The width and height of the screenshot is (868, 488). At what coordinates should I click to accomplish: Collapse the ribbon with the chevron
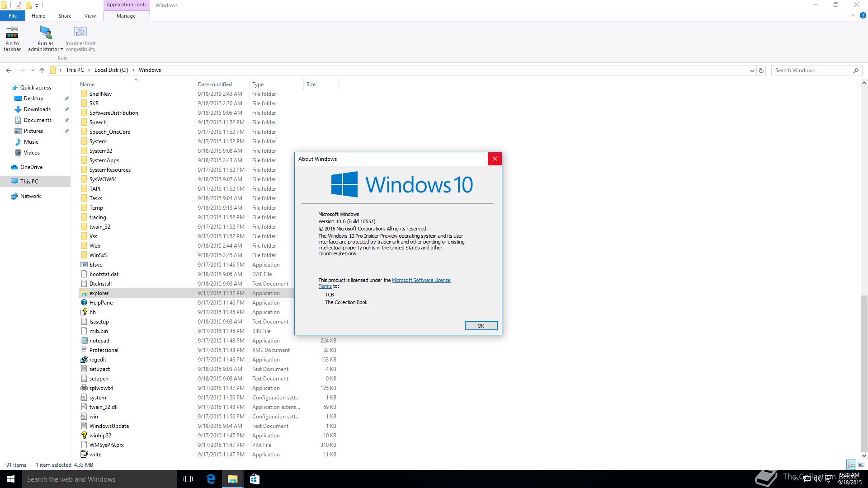(x=853, y=15)
